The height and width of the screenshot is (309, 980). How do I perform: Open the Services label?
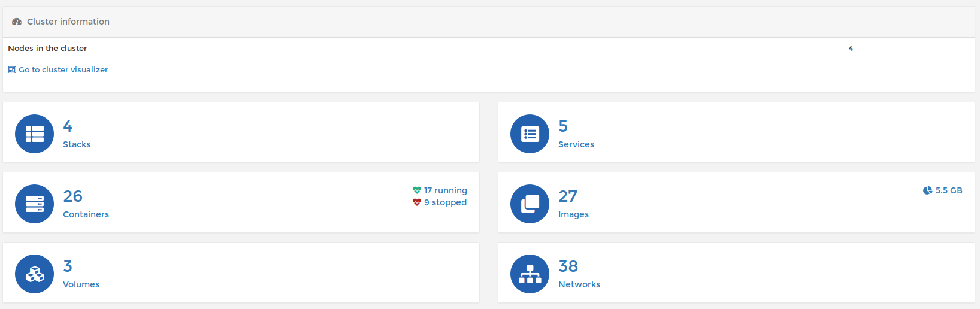pyautogui.click(x=576, y=144)
